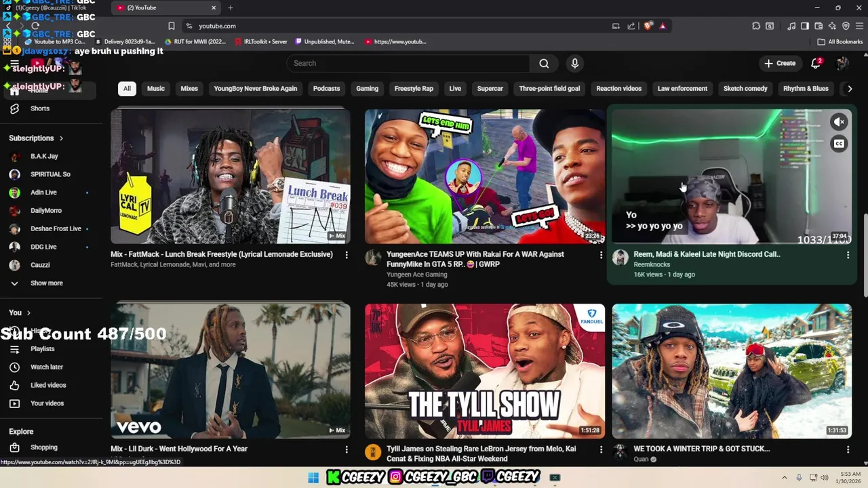The height and width of the screenshot is (488, 868).
Task: Open the Adin Live subscription
Action: coord(43,192)
